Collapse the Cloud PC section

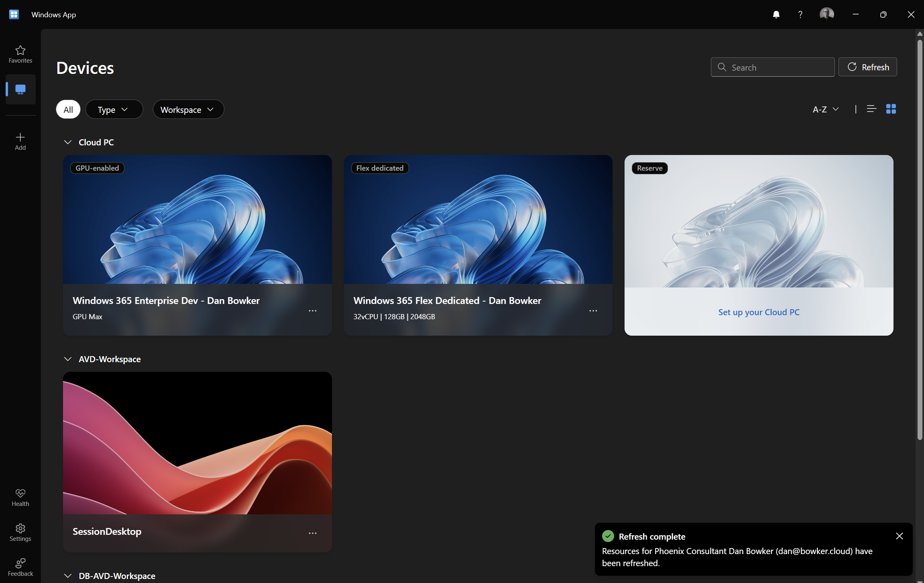[x=68, y=142]
